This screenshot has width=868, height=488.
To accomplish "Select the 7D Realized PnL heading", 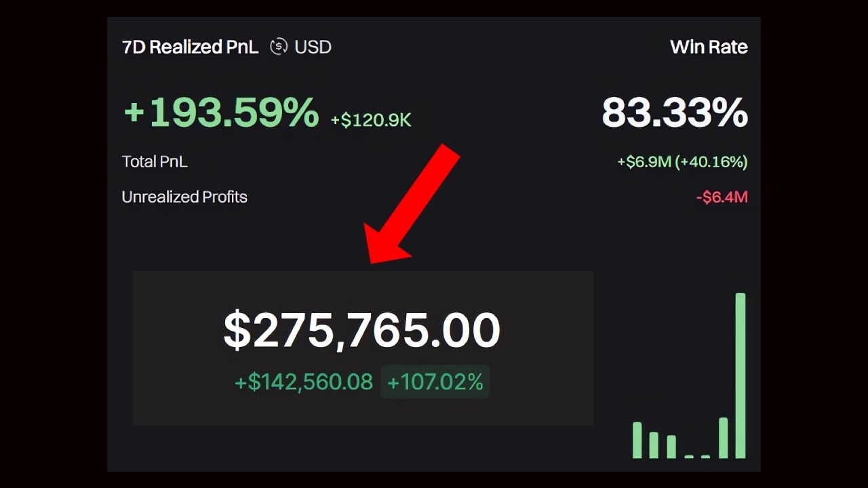I will coord(190,47).
